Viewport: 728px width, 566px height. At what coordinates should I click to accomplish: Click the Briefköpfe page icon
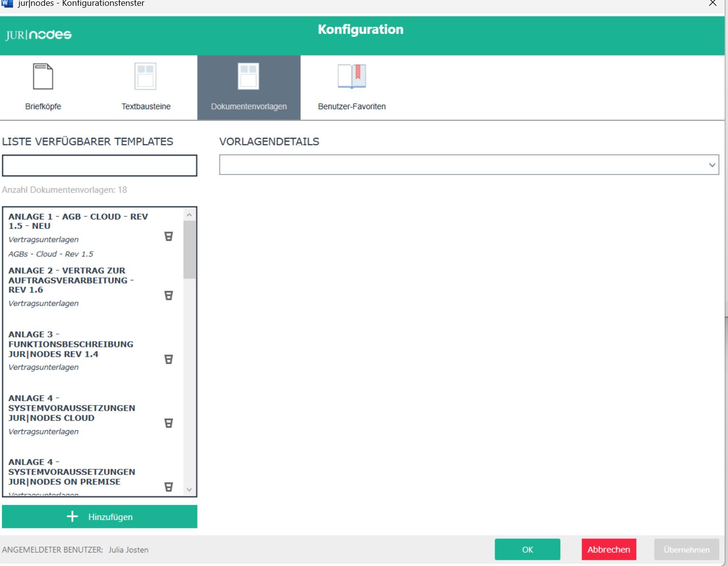click(x=43, y=77)
